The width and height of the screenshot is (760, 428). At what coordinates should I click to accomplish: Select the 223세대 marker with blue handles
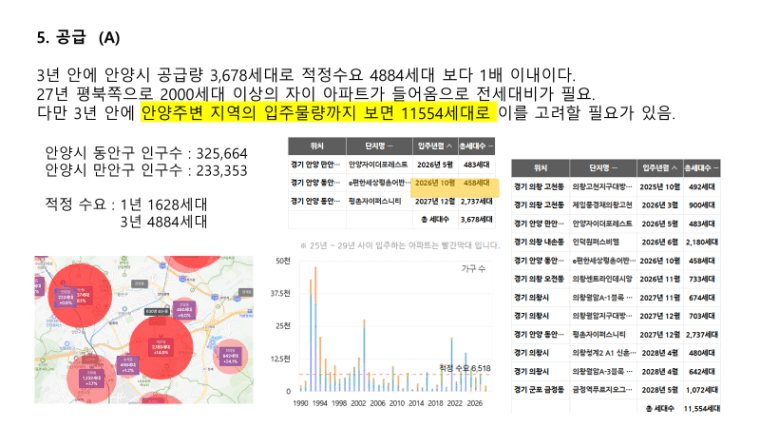65,297
